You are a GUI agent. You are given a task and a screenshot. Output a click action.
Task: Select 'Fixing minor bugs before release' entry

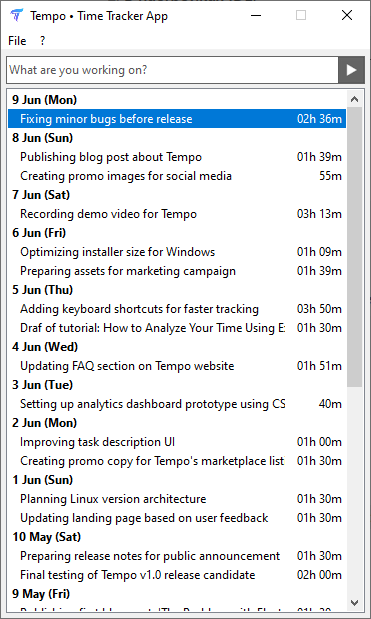tap(177, 119)
